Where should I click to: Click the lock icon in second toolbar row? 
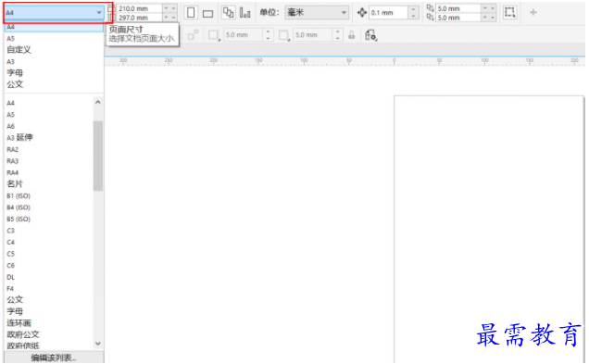tap(351, 35)
